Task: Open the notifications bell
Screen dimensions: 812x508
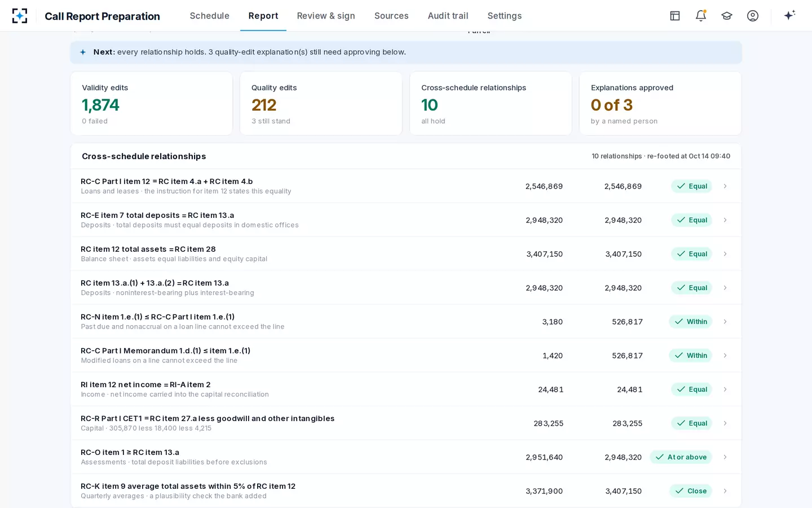Action: (701, 16)
